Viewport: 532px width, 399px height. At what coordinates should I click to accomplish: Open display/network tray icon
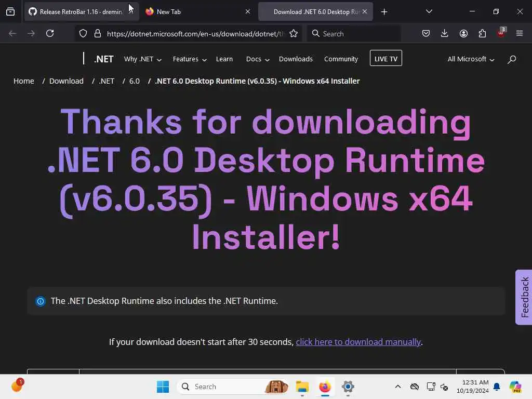[431, 387]
